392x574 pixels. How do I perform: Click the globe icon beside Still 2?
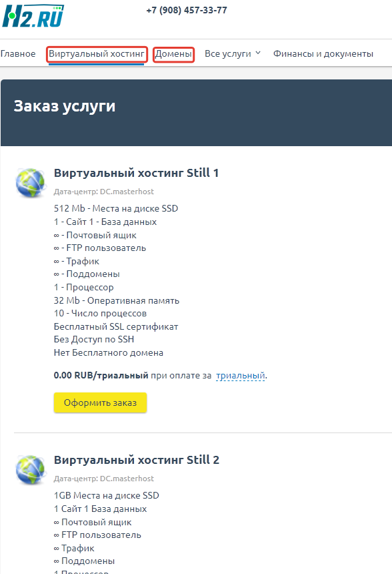tap(31, 470)
